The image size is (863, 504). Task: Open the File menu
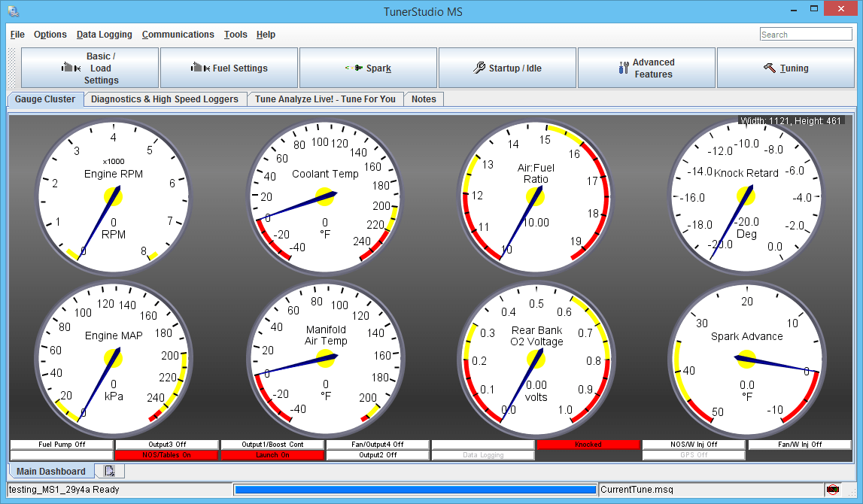coord(17,34)
